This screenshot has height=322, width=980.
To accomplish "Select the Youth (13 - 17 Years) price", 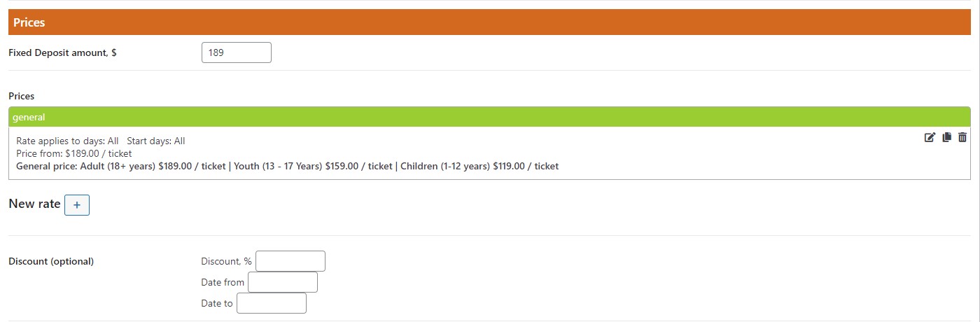I will (x=313, y=166).
